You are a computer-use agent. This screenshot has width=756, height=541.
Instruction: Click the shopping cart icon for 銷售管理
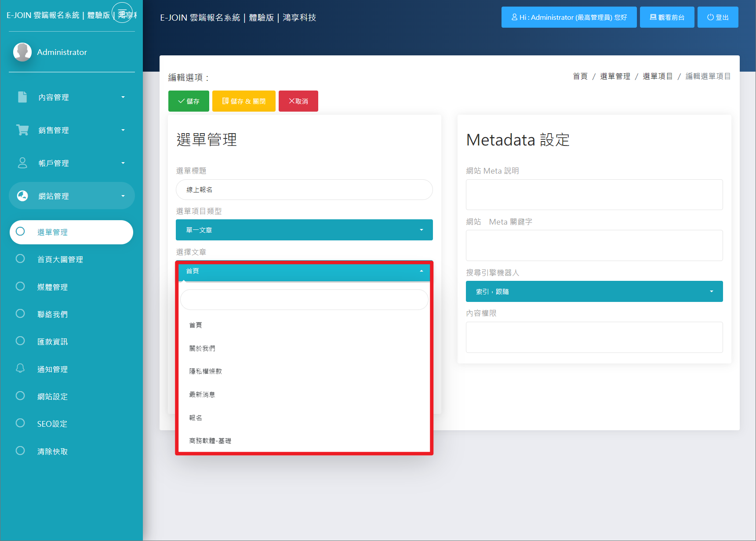click(22, 130)
